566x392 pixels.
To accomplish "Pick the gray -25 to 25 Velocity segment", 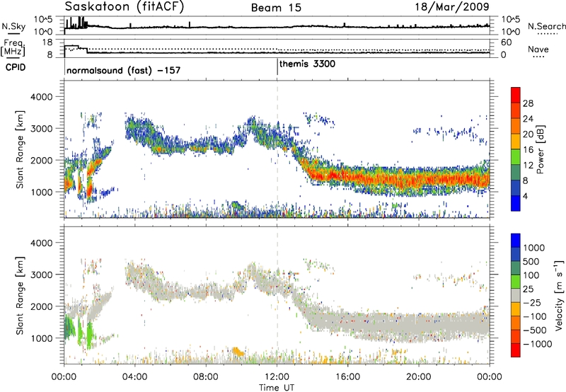I will click(516, 295).
